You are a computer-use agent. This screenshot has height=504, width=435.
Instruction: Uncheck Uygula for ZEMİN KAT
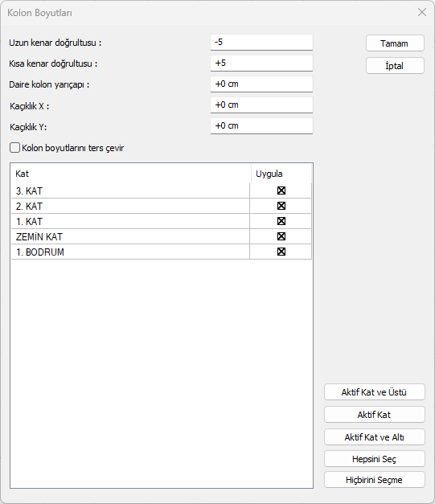(x=281, y=236)
